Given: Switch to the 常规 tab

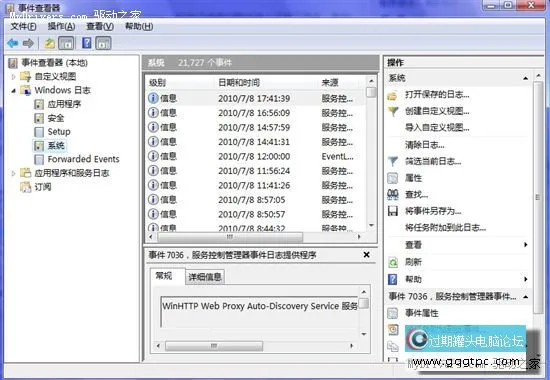Looking at the screenshot, I should pos(164,276).
